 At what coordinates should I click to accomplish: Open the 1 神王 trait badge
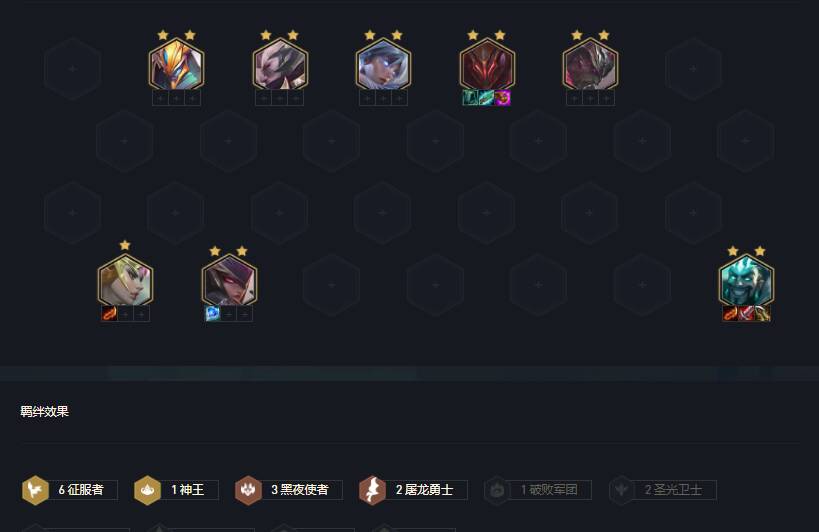(176, 490)
